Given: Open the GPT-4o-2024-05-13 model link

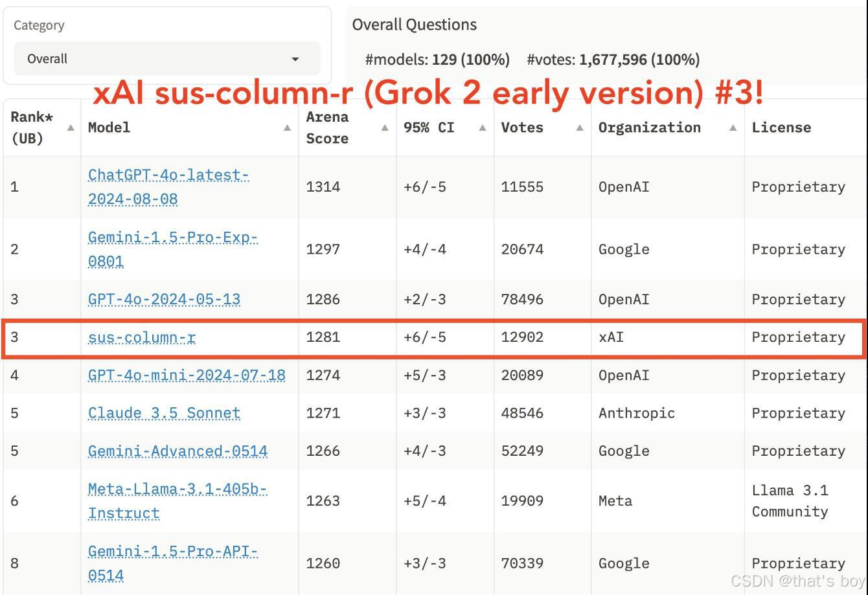Looking at the screenshot, I should pyautogui.click(x=164, y=299).
